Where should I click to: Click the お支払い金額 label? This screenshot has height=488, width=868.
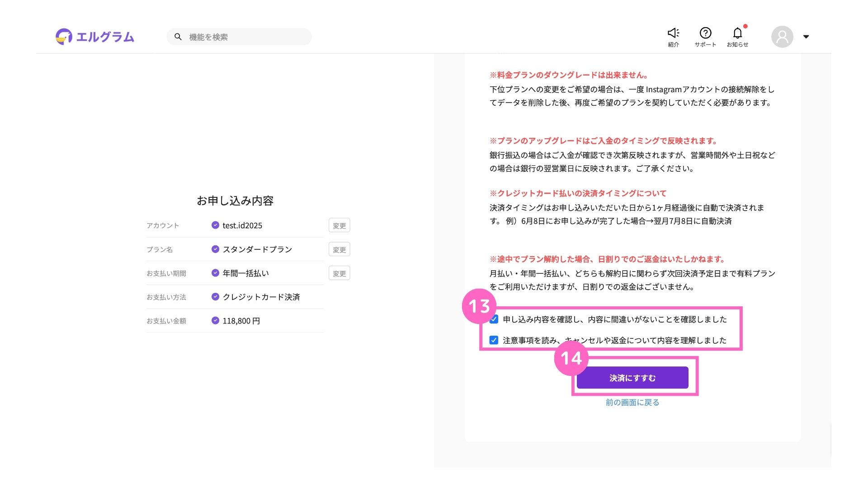pyautogui.click(x=166, y=321)
